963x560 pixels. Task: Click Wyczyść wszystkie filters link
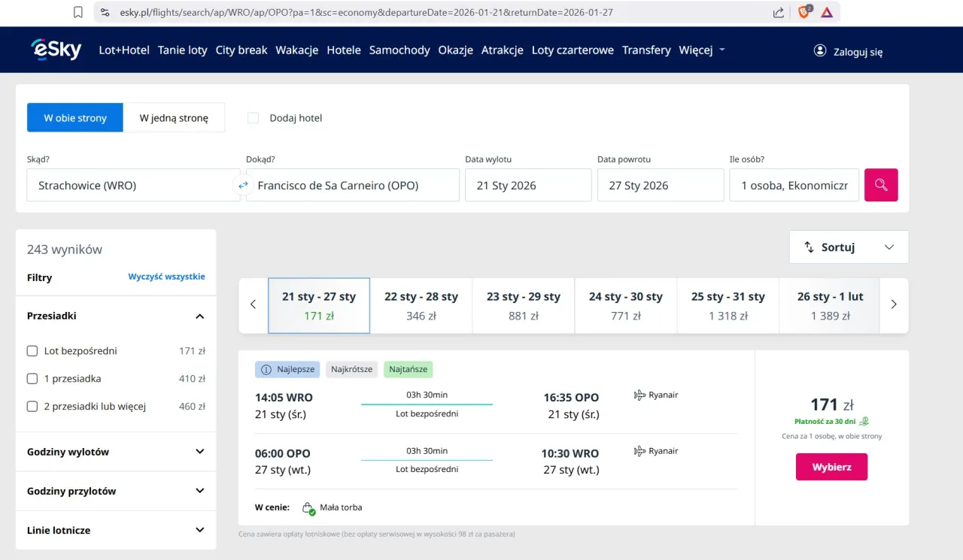tap(166, 277)
